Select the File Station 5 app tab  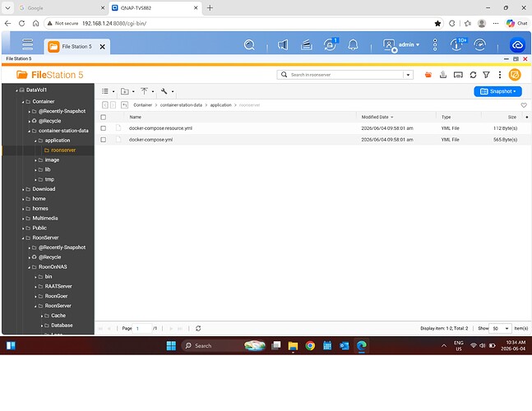tap(76, 47)
